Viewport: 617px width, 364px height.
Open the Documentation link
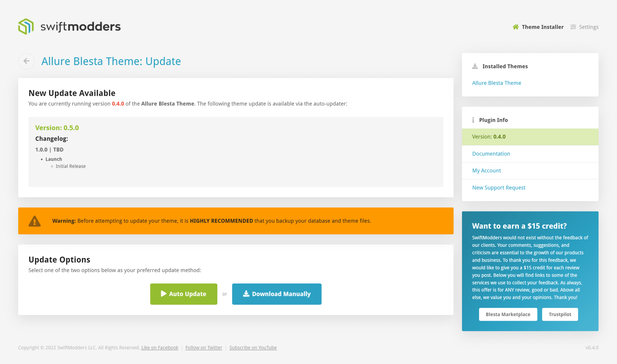click(491, 154)
